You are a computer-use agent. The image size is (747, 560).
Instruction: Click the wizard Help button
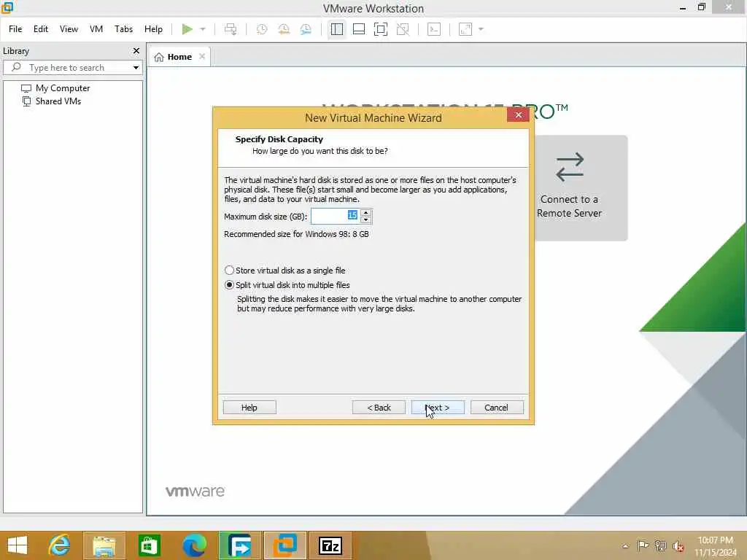click(249, 408)
